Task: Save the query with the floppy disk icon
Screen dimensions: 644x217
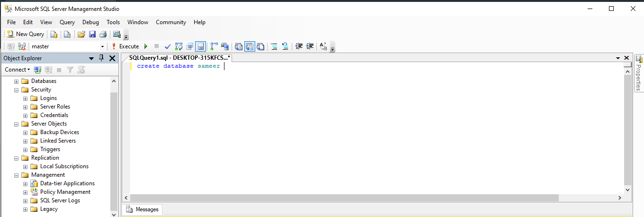Action: click(x=92, y=34)
